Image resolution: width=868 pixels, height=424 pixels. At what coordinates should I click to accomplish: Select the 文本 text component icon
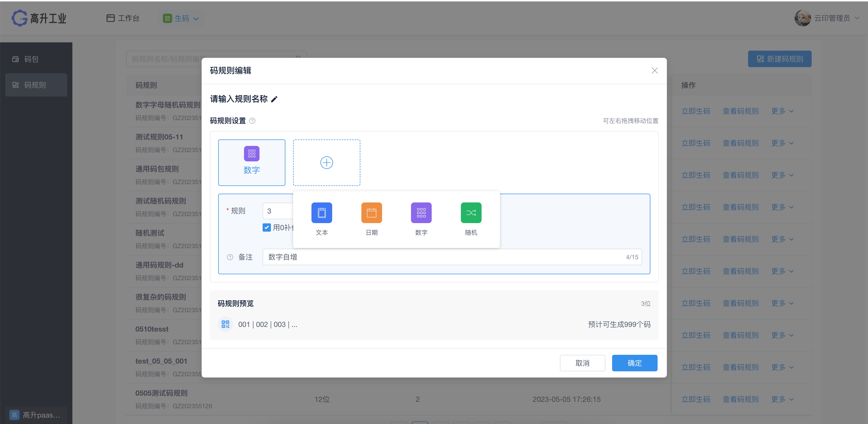point(322,213)
